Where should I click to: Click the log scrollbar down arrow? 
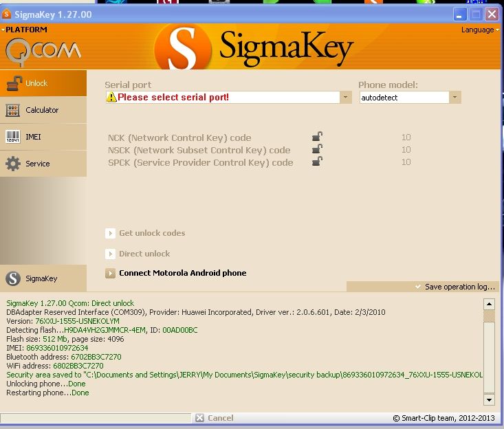489,399
